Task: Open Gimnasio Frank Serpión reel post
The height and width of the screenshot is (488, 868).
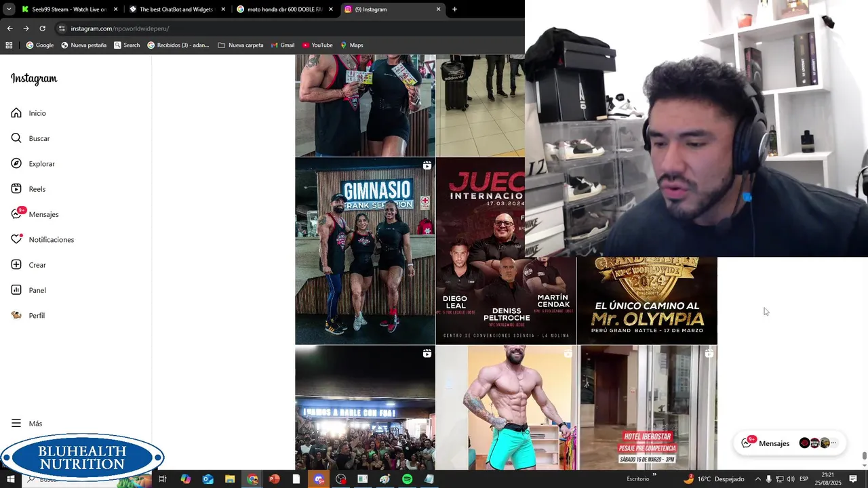Action: (x=365, y=251)
